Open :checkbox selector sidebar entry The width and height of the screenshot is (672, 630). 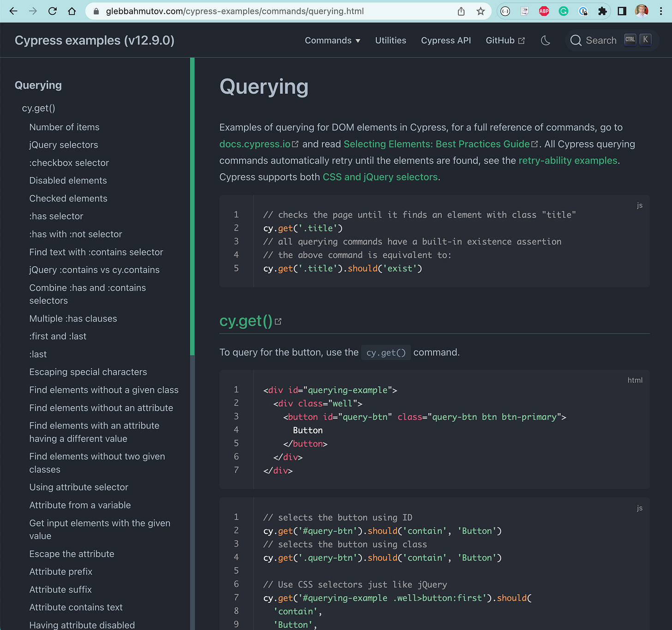[x=69, y=163]
